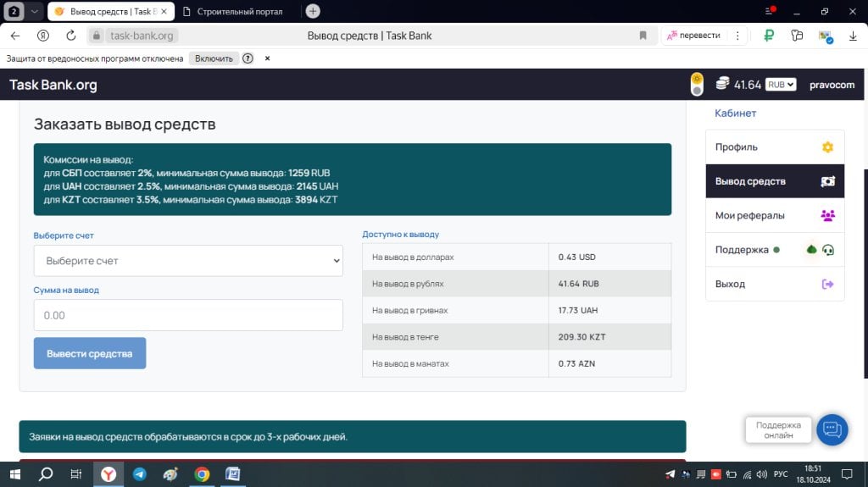Open Word from the taskbar
The width and height of the screenshot is (868, 487).
(x=233, y=474)
